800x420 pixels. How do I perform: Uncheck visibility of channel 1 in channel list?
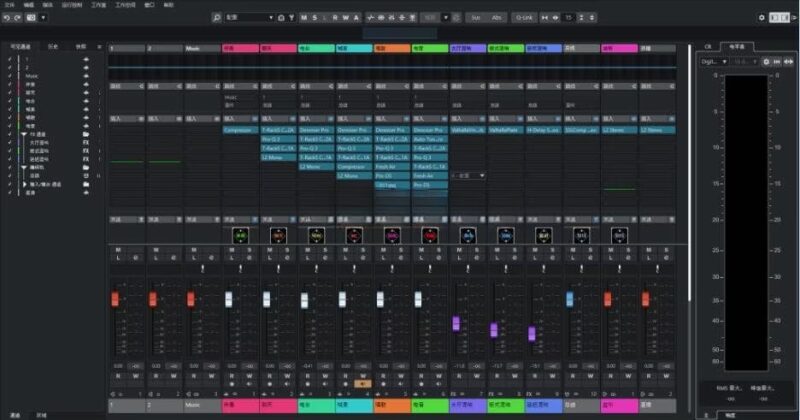9,59
